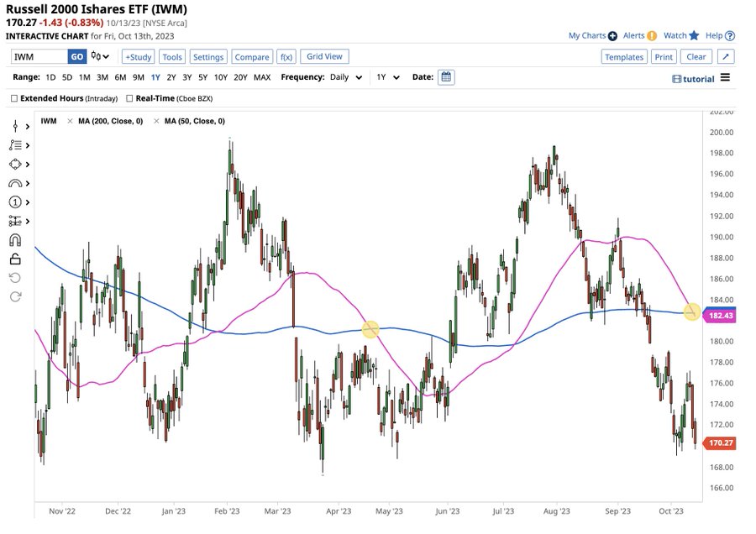
Task: Expand the arc tools chevron
Action: coord(28,183)
